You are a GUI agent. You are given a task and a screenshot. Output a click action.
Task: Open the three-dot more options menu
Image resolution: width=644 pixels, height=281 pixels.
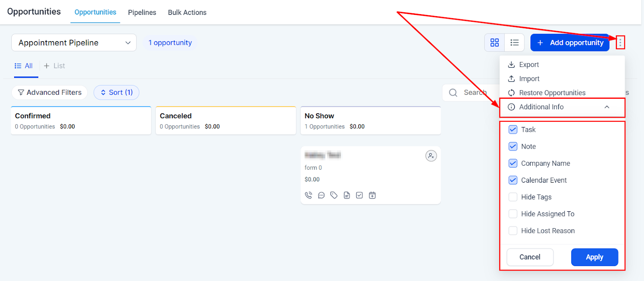pyautogui.click(x=620, y=42)
